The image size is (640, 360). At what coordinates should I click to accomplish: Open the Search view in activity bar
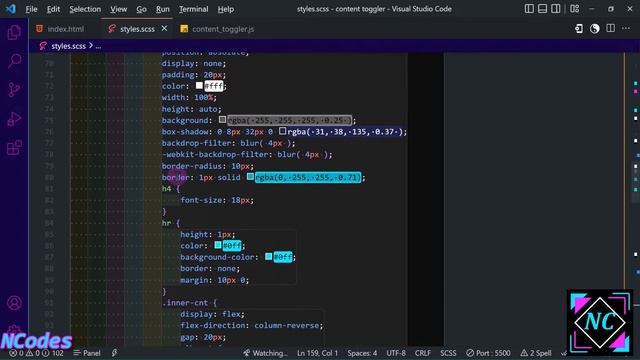click(14, 61)
